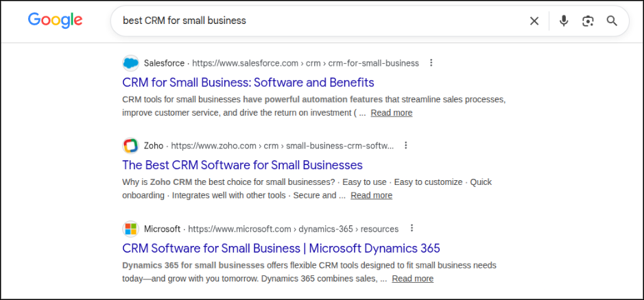
Task: Open 'CRM for Small Business: Software and Benefits'
Action: [x=248, y=82]
